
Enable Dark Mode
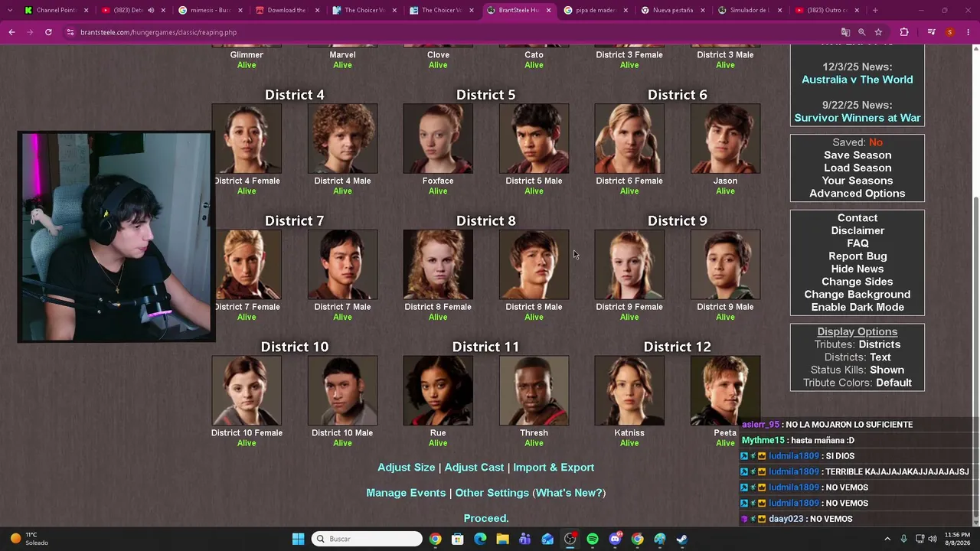[857, 307]
